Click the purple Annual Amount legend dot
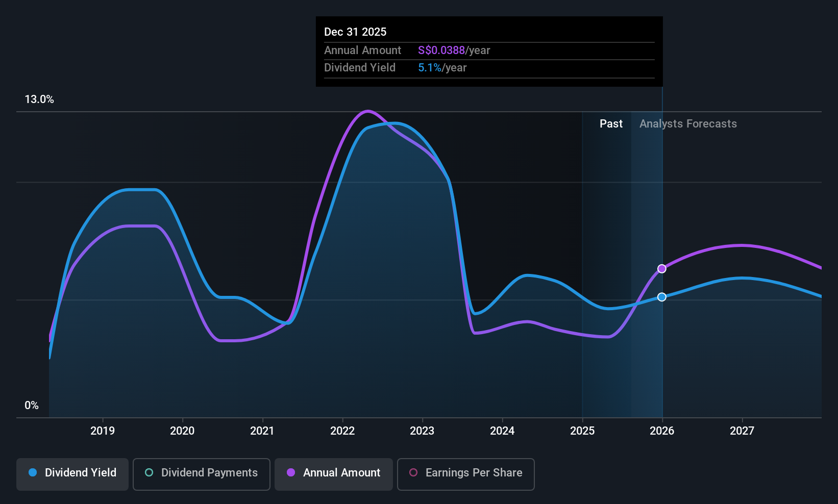 291,472
